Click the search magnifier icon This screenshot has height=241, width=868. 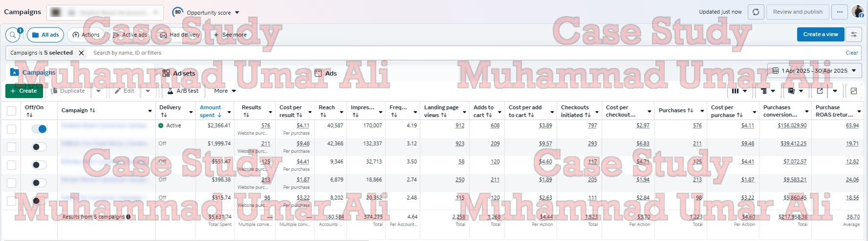tap(13, 35)
